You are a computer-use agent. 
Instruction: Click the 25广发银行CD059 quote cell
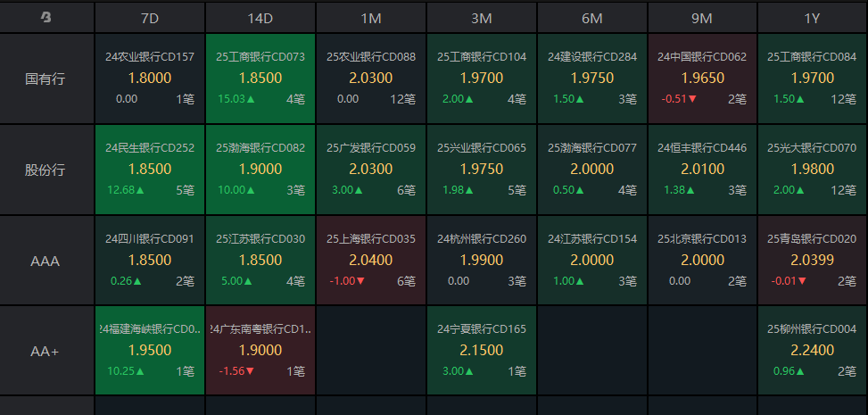371,170
